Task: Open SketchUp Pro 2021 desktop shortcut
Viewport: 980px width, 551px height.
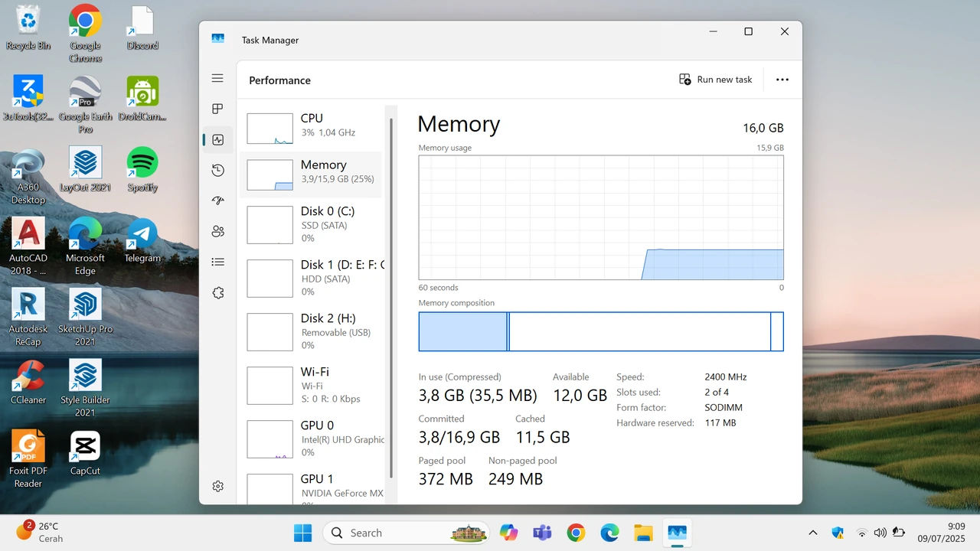Action: (x=85, y=318)
